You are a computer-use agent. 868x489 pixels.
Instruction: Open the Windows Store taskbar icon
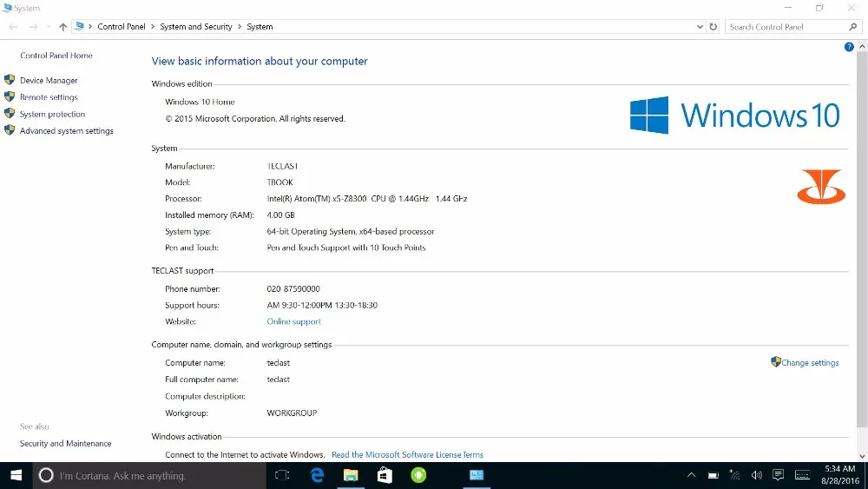click(x=385, y=475)
